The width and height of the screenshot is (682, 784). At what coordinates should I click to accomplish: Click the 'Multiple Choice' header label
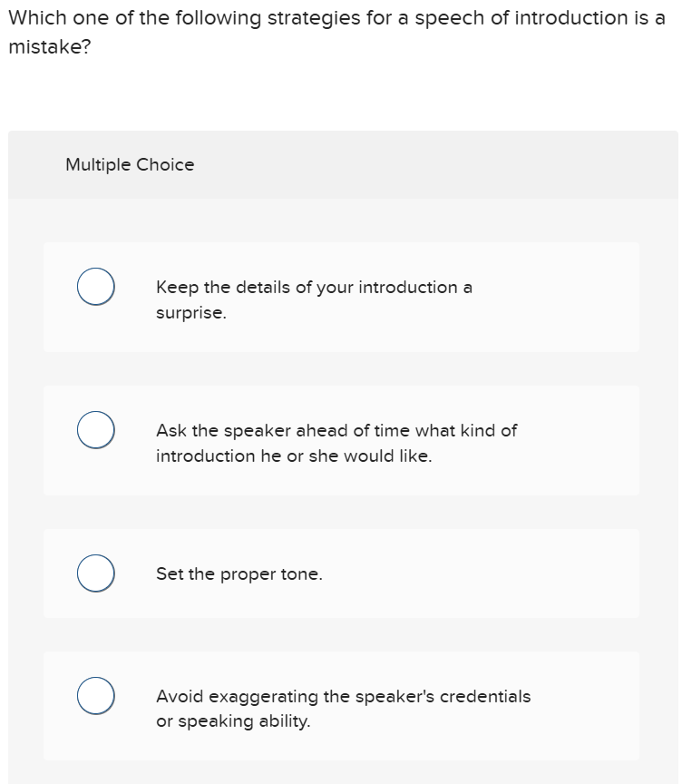coord(130,164)
